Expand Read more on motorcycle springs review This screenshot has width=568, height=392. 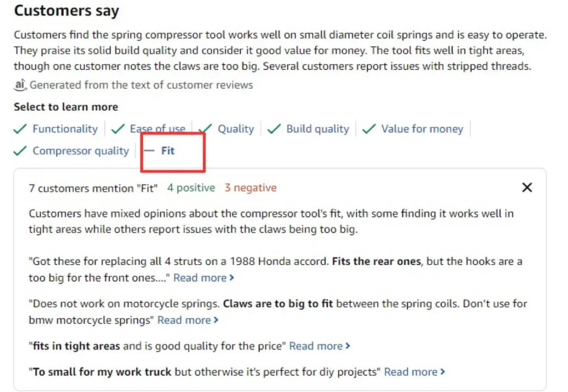coord(188,320)
